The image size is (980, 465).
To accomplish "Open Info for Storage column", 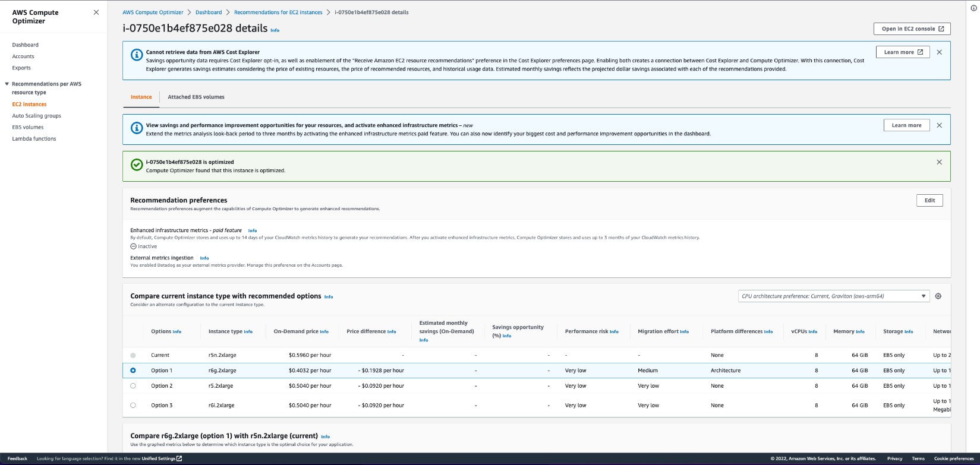I will 909,332.
